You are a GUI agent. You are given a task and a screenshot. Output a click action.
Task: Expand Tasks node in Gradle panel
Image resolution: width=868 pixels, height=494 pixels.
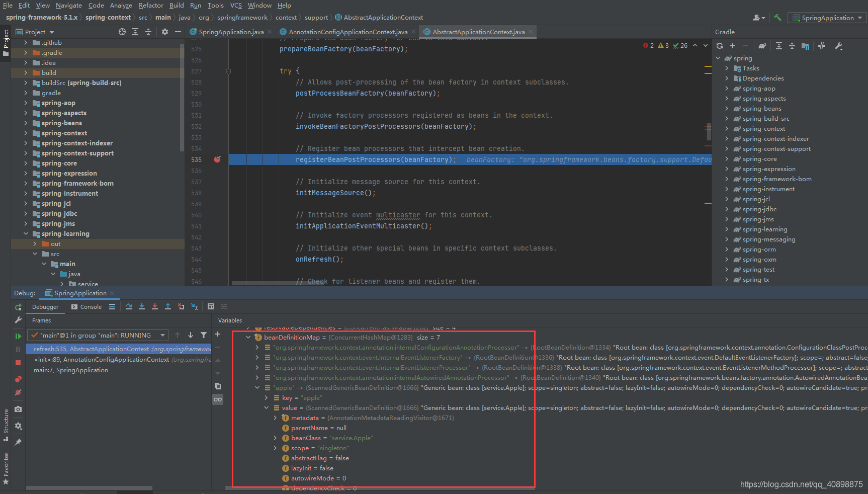[x=727, y=68]
